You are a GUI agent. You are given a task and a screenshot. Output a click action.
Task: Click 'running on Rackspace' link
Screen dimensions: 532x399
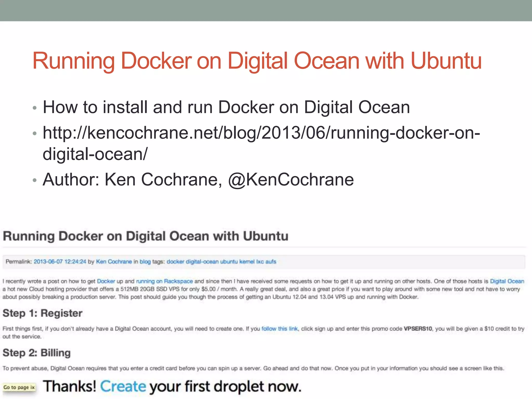pos(164,281)
